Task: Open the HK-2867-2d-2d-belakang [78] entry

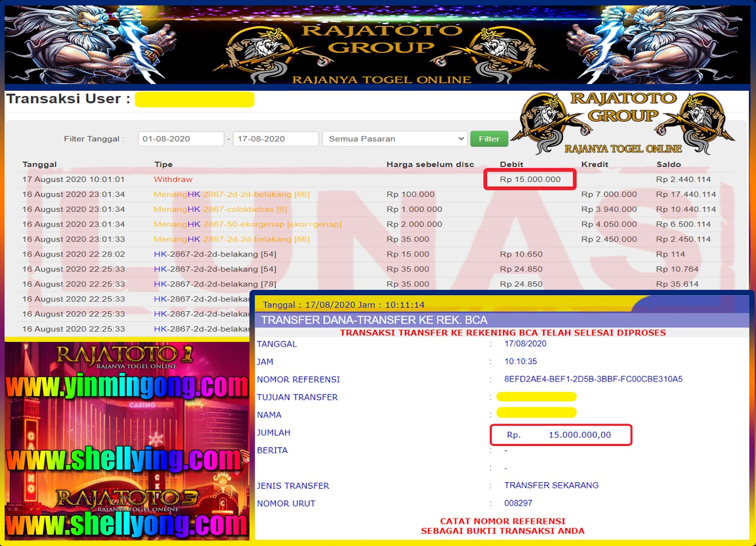Action: point(215,284)
